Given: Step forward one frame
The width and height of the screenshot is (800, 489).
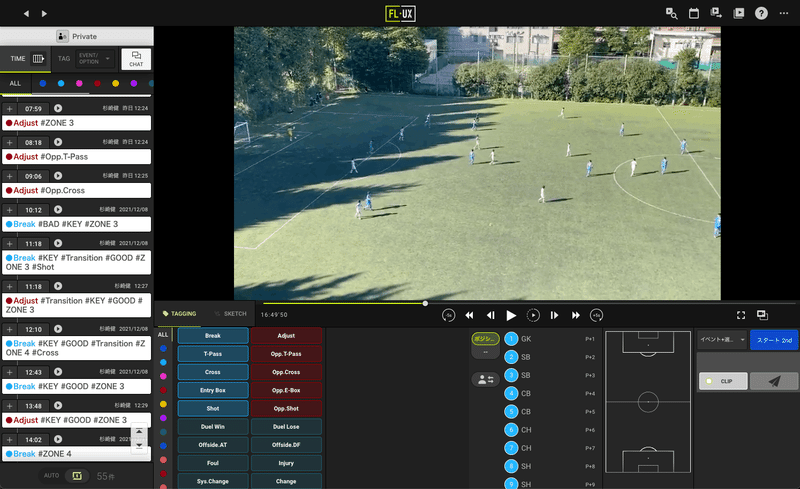Looking at the screenshot, I should [554, 315].
